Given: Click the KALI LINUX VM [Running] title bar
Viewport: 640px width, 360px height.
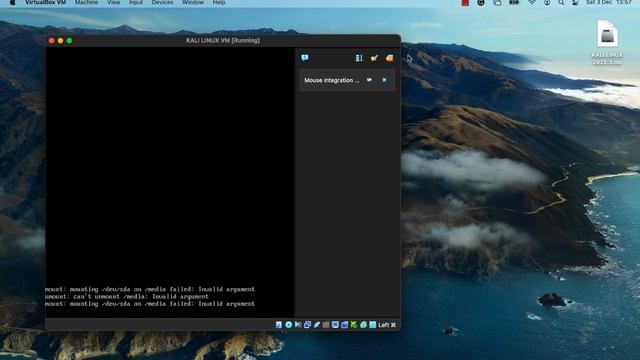Looking at the screenshot, I should click(x=223, y=40).
